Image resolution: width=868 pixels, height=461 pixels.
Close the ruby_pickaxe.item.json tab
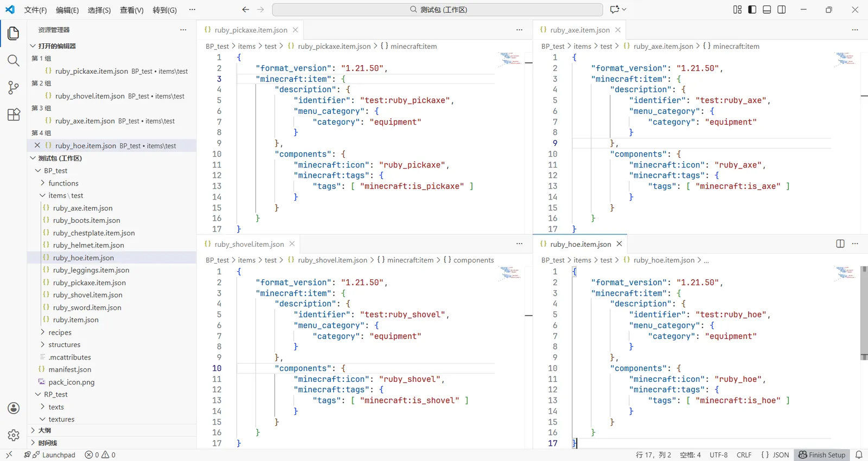coord(295,30)
